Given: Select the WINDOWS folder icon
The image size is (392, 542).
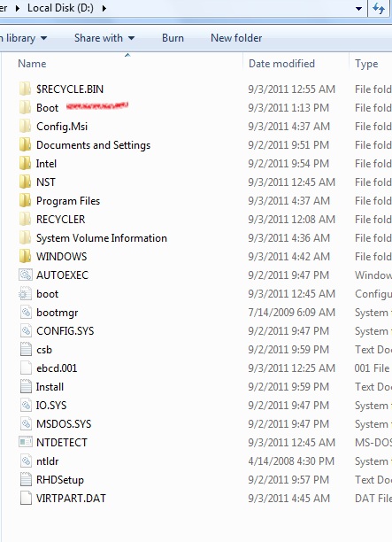Looking at the screenshot, I should [x=25, y=257].
